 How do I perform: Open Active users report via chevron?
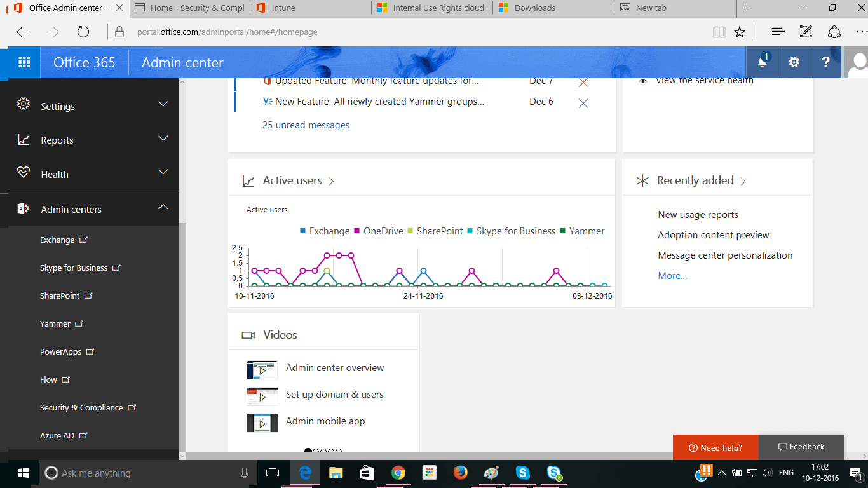coord(330,182)
